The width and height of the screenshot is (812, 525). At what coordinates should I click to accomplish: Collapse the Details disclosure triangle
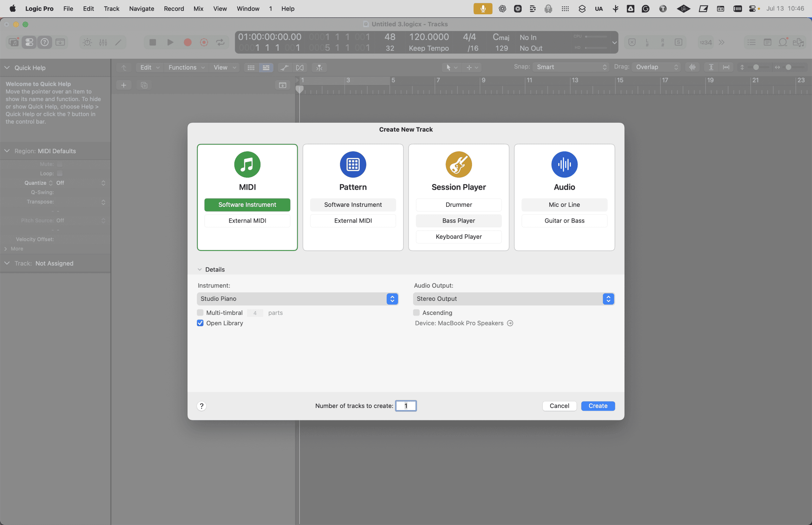click(200, 269)
